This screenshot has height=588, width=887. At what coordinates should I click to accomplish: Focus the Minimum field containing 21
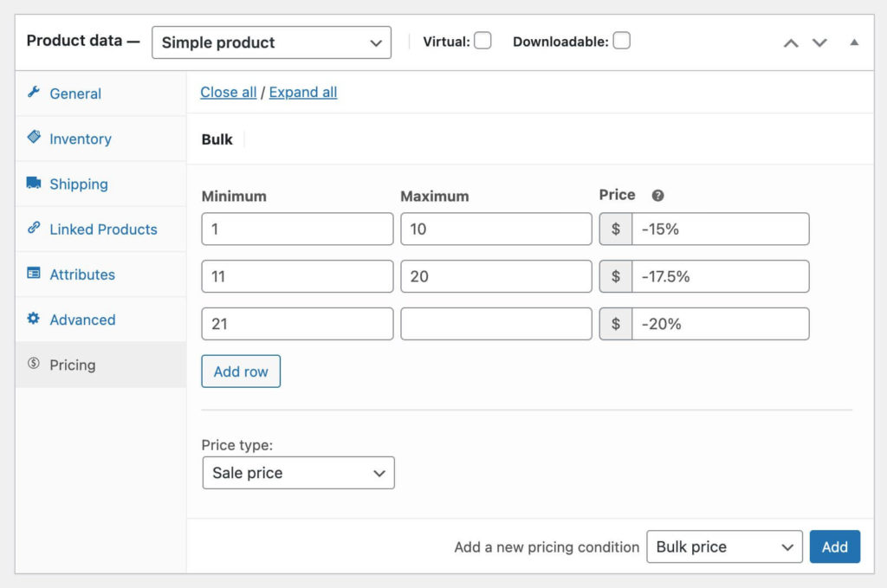pyautogui.click(x=298, y=324)
